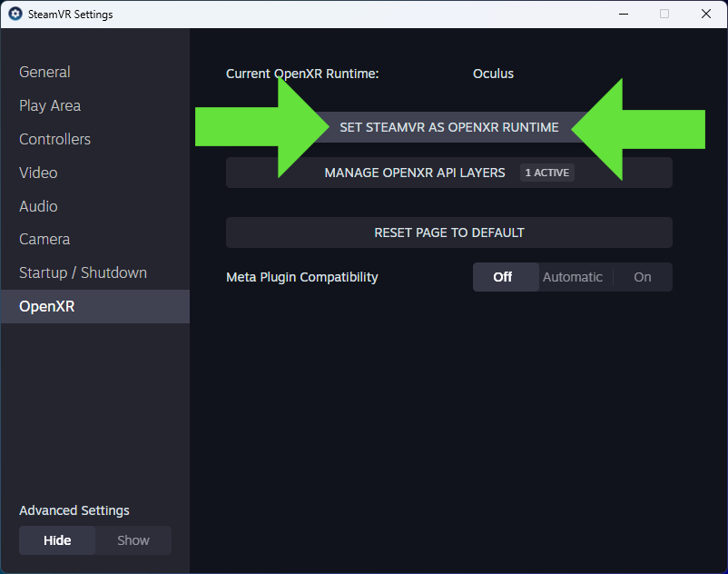The width and height of the screenshot is (728, 574).
Task: Click Set SteamVR as OpenXR Runtime
Action: 449,128
